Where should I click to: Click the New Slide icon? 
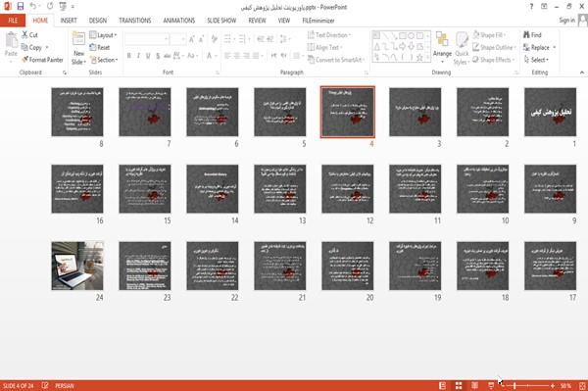pyautogui.click(x=78, y=40)
